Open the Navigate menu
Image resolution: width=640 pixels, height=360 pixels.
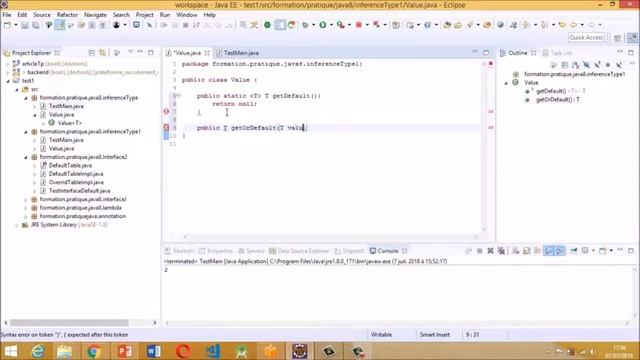95,15
